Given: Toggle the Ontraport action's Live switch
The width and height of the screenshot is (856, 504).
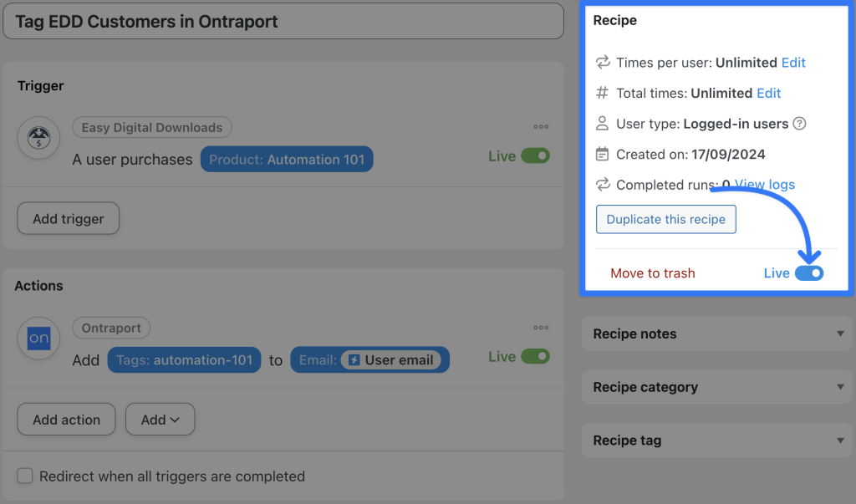Looking at the screenshot, I should click(x=534, y=356).
